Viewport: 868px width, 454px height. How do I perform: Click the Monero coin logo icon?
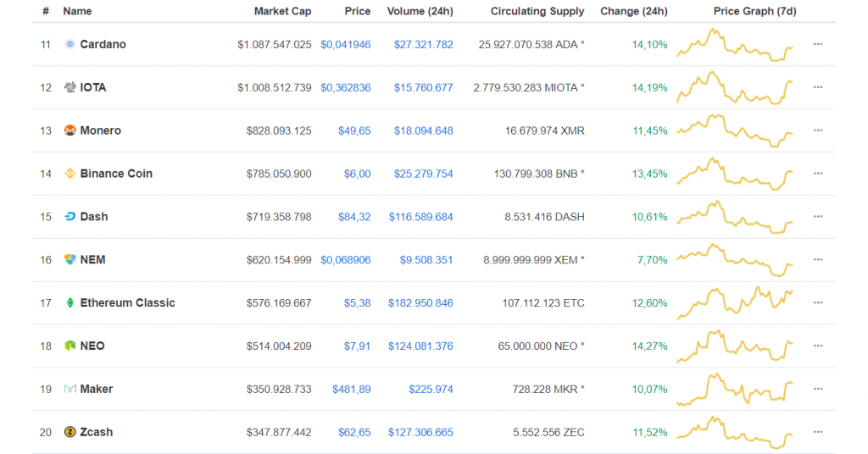(x=70, y=130)
